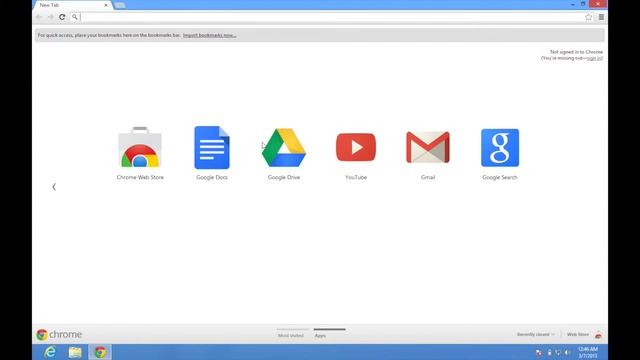Open Action Center flag in tray
The height and width of the screenshot is (360, 640).
[539, 352]
